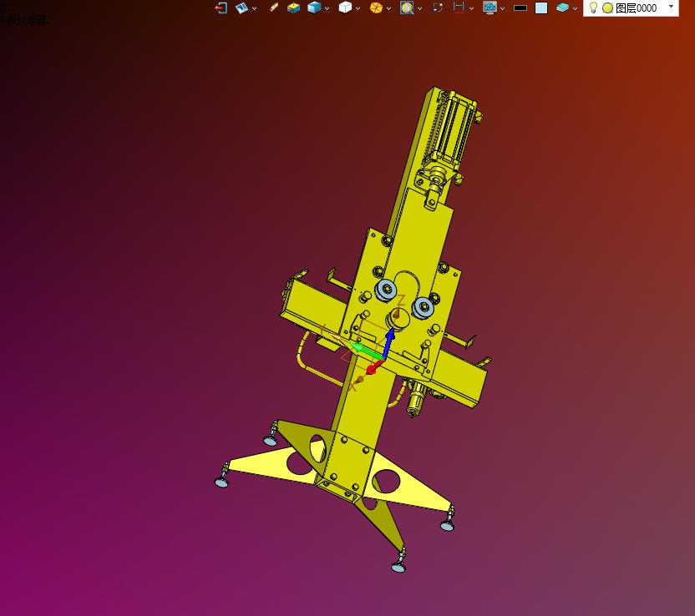695x616 pixels.
Task: Click the black line color swatch
Action: 520,8
